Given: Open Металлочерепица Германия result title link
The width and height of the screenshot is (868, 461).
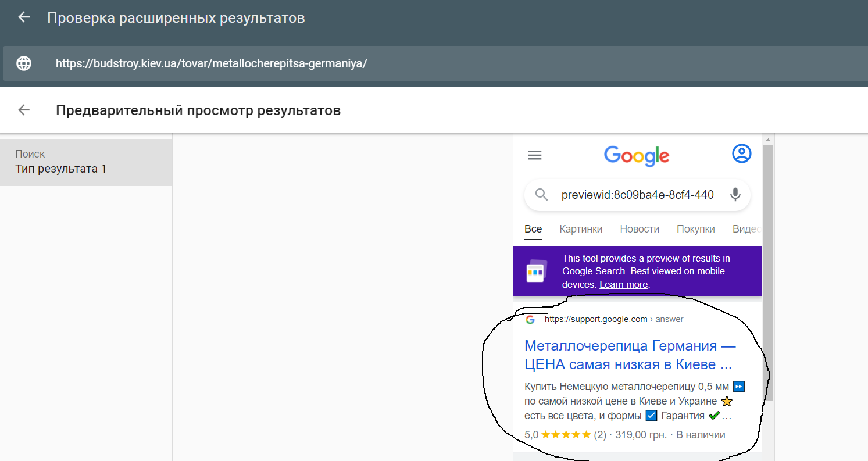Looking at the screenshot, I should pyautogui.click(x=630, y=355).
